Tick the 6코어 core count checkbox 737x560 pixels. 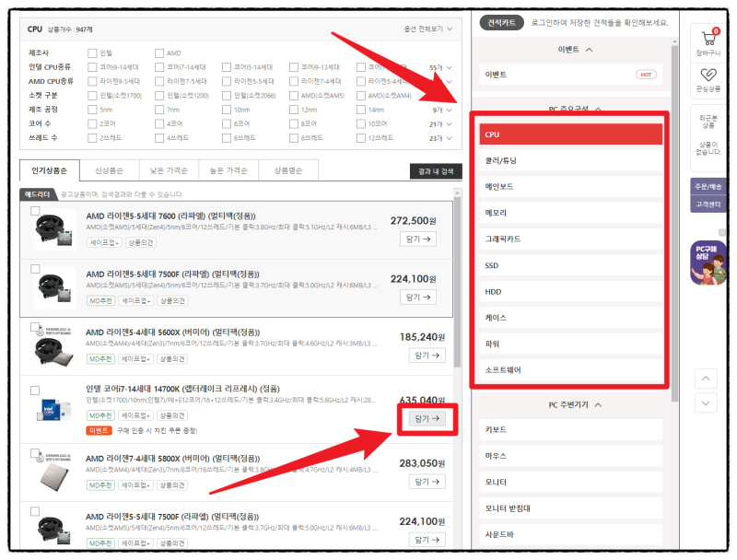point(227,123)
